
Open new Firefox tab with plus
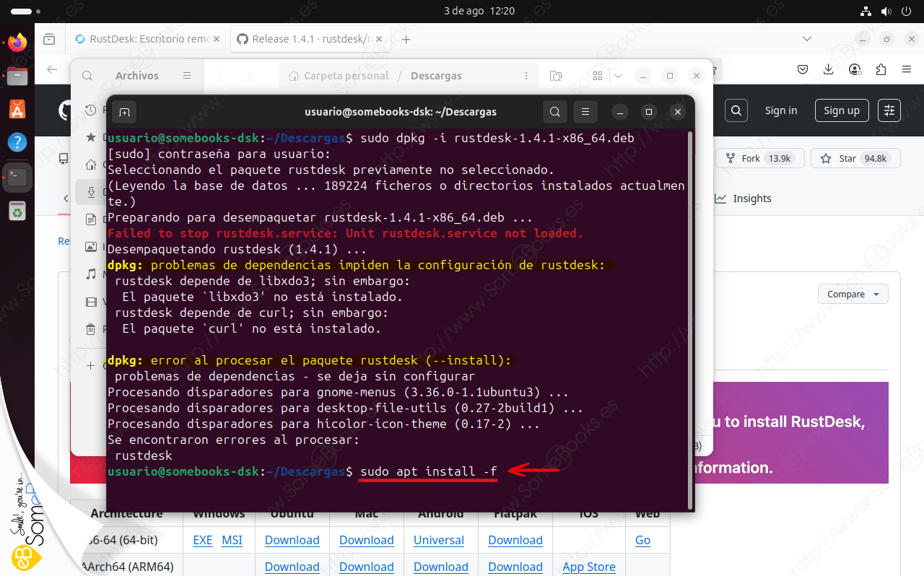[x=406, y=39]
